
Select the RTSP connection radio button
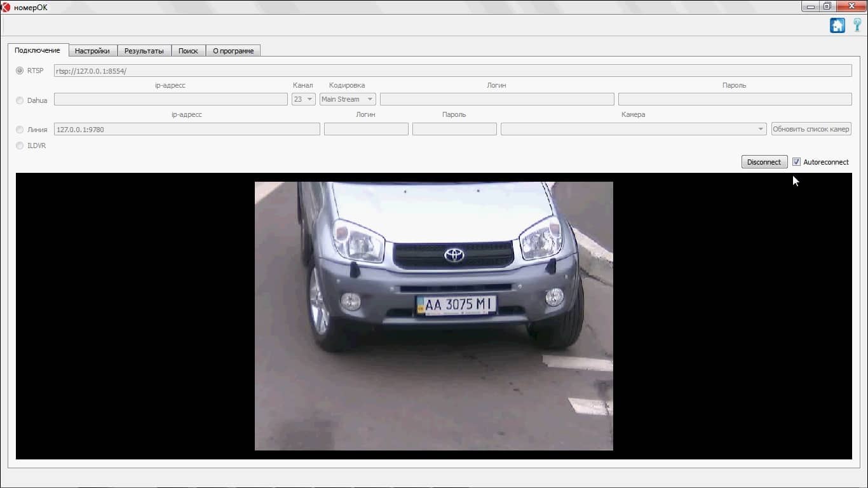20,71
